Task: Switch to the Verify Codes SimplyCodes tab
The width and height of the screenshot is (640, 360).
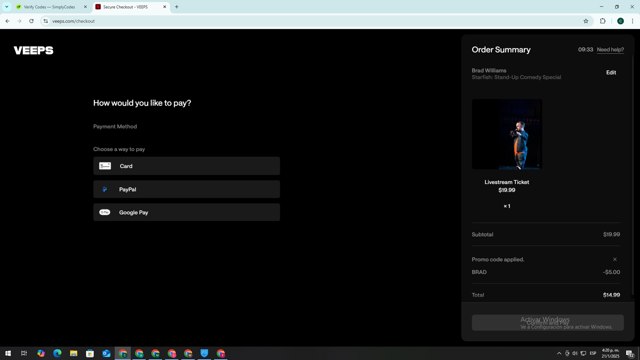Action: point(50,7)
